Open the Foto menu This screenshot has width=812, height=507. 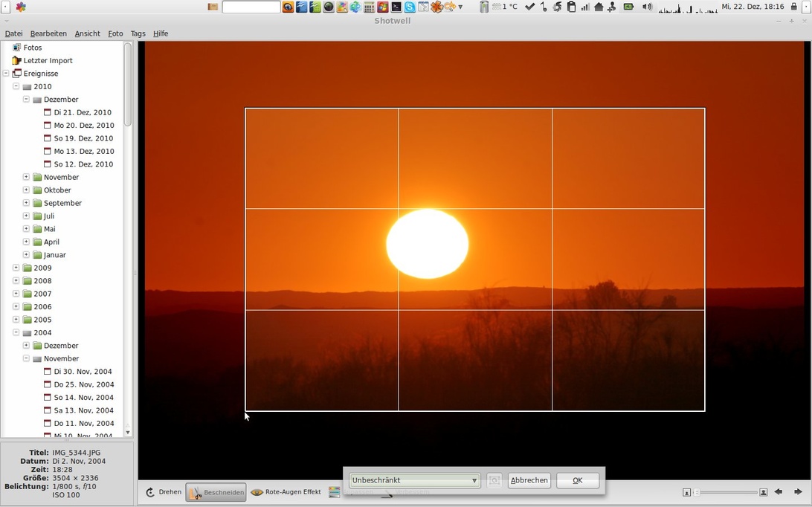pos(115,33)
